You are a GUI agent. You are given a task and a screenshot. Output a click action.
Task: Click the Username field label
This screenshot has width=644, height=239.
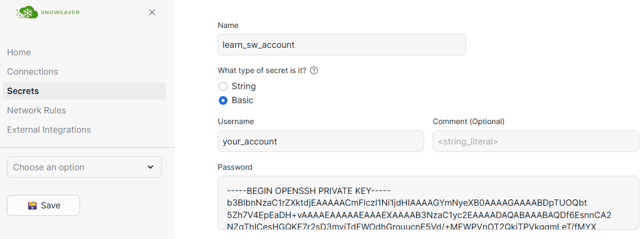(235, 121)
